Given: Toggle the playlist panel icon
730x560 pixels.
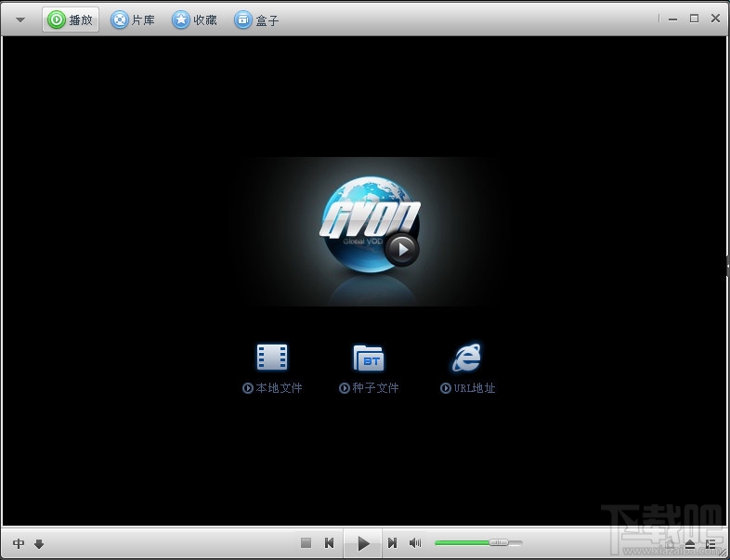Looking at the screenshot, I should point(710,543).
